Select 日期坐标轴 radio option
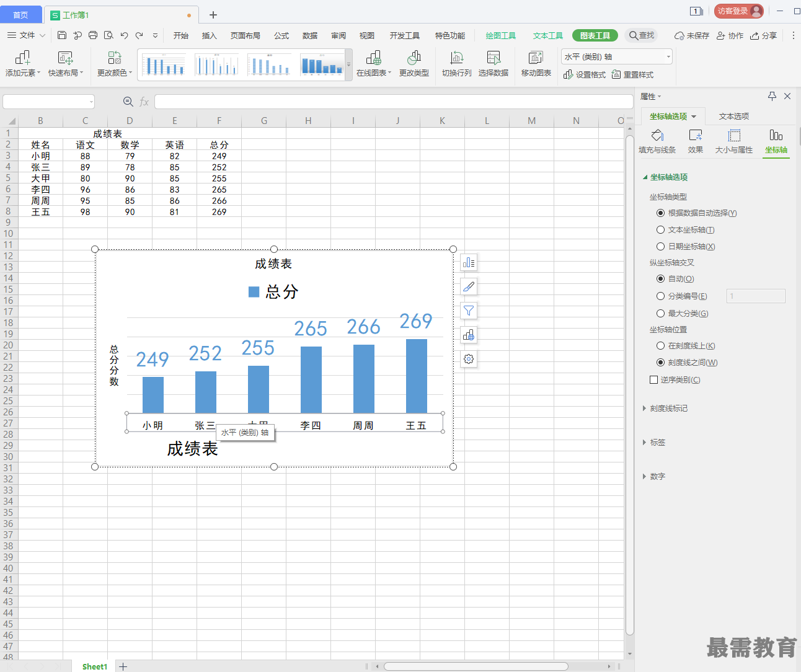 pos(660,247)
